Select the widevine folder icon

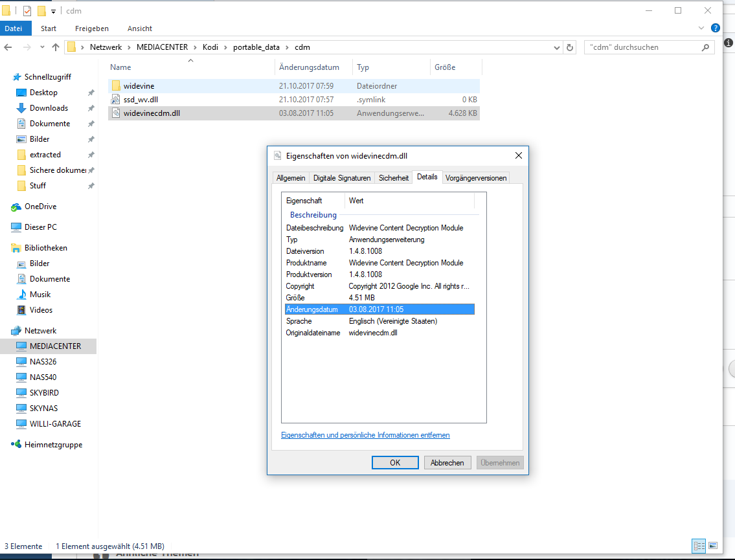coord(116,85)
